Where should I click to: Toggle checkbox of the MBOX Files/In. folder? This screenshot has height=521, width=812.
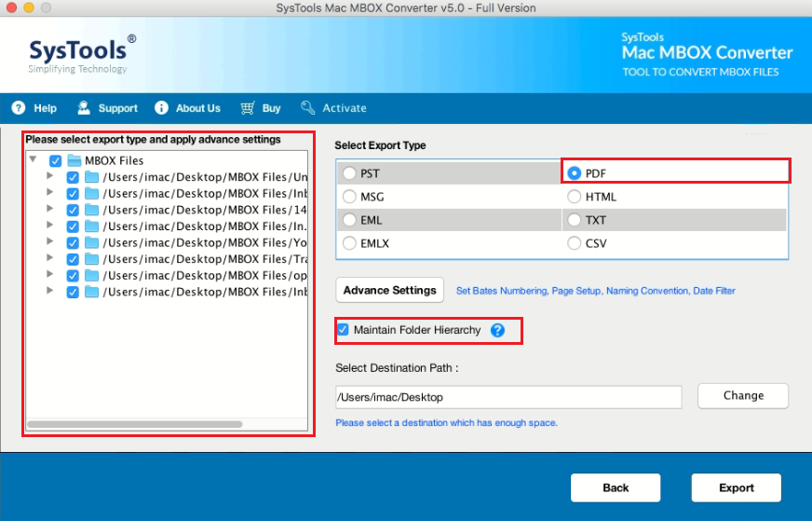coord(73,227)
